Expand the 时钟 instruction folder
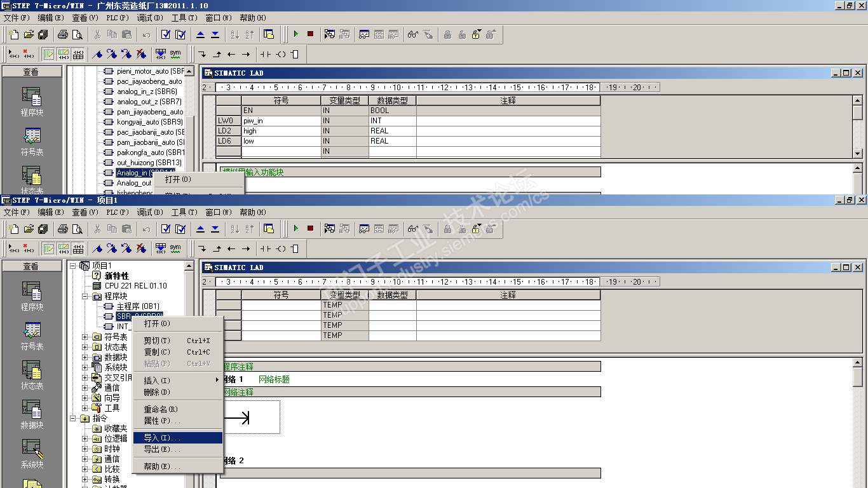The height and width of the screenshot is (488, 868). pos(86,449)
